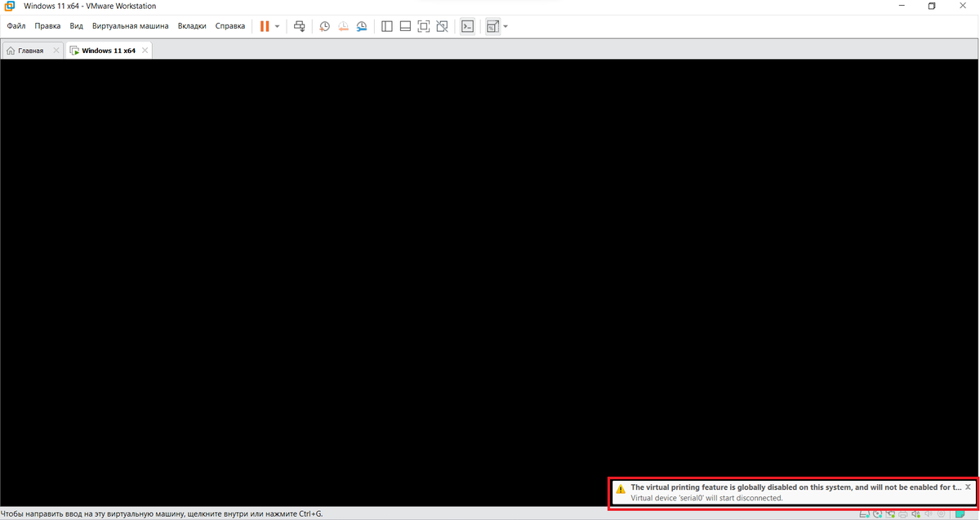Click the CD/DVD drive status icon
The image size is (980, 520).
click(877, 514)
